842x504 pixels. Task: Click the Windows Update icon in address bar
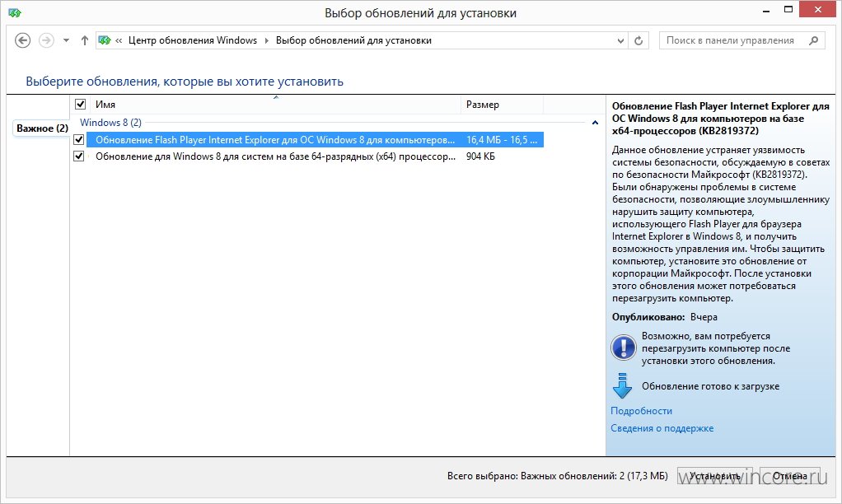point(104,40)
